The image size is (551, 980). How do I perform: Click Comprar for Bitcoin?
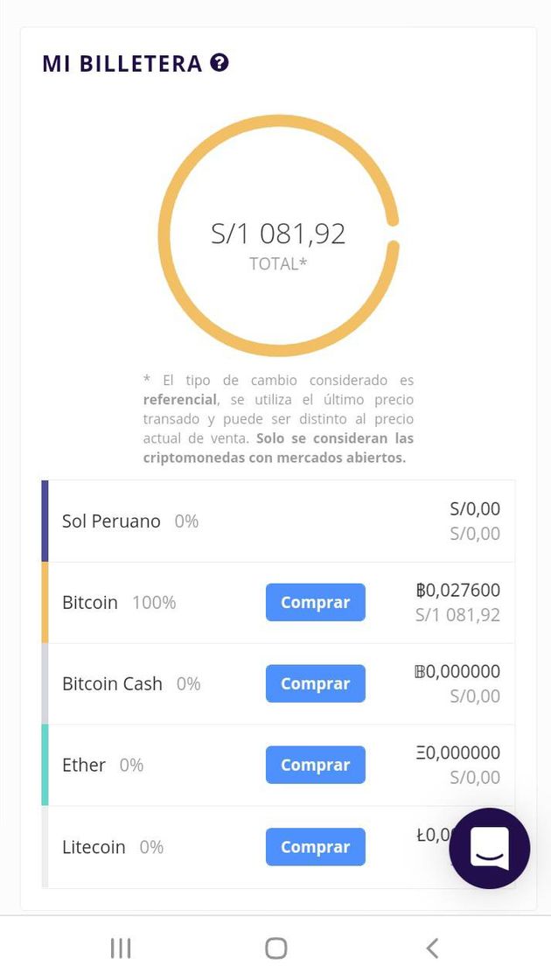316,603
